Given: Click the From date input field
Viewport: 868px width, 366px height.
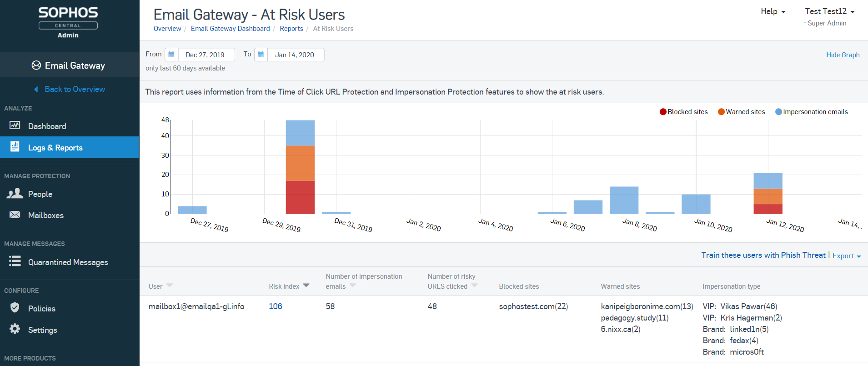Looking at the screenshot, I should click(x=206, y=55).
